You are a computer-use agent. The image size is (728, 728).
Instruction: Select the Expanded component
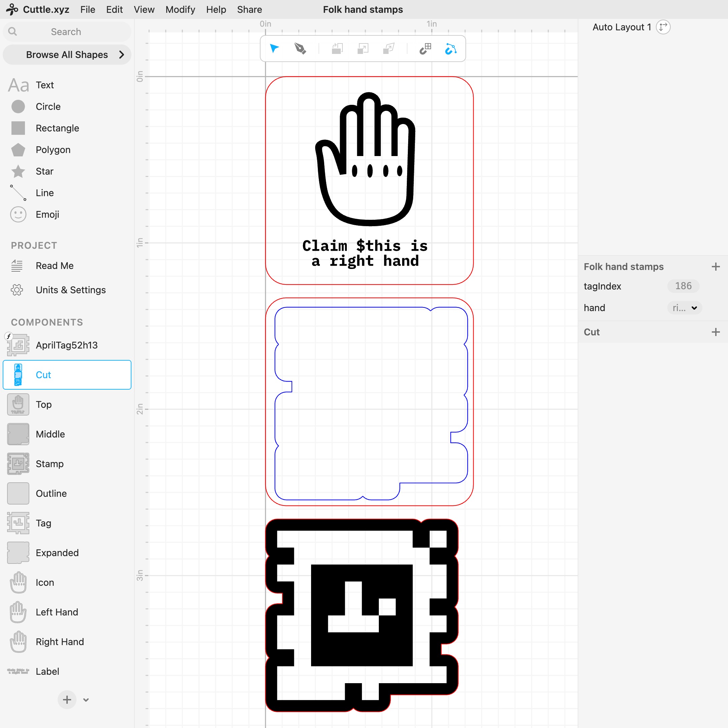pyautogui.click(x=67, y=553)
